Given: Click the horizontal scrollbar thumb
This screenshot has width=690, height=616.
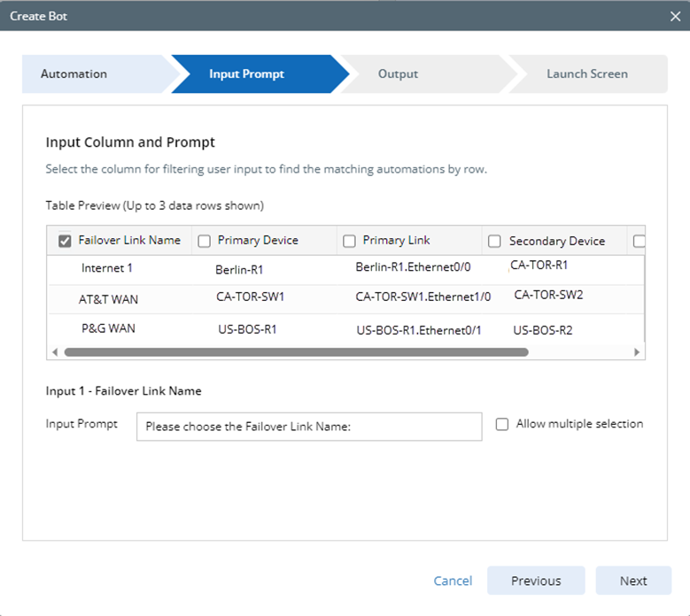Looking at the screenshot, I should [296, 352].
